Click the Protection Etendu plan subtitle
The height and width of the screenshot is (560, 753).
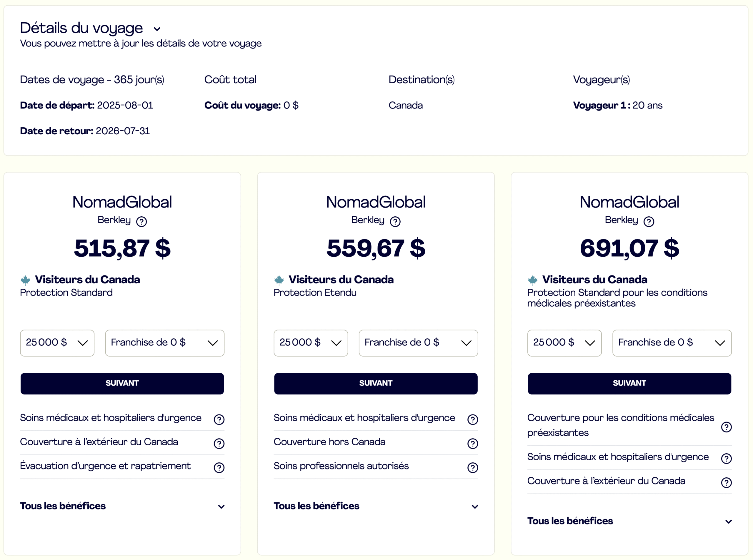[315, 292]
